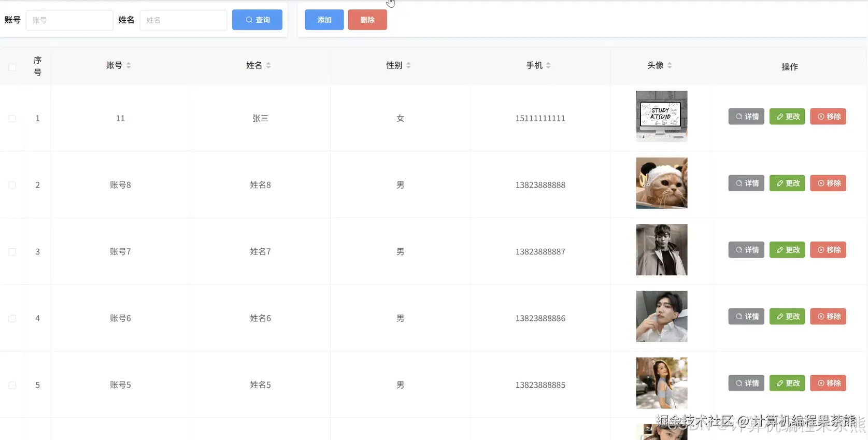Click 更改 for 账号5 row
The width and height of the screenshot is (868, 440).
(x=787, y=383)
